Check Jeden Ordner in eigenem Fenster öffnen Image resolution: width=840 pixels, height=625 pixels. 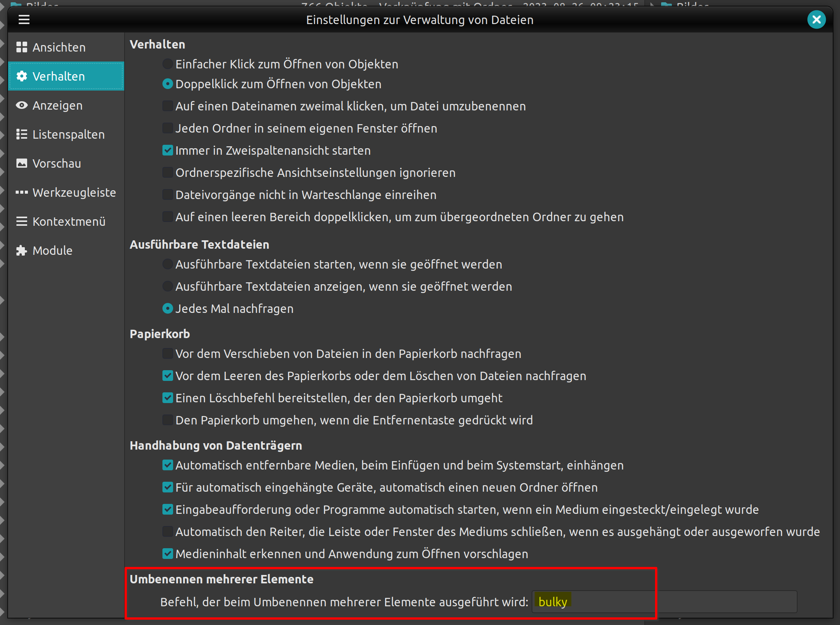point(167,128)
